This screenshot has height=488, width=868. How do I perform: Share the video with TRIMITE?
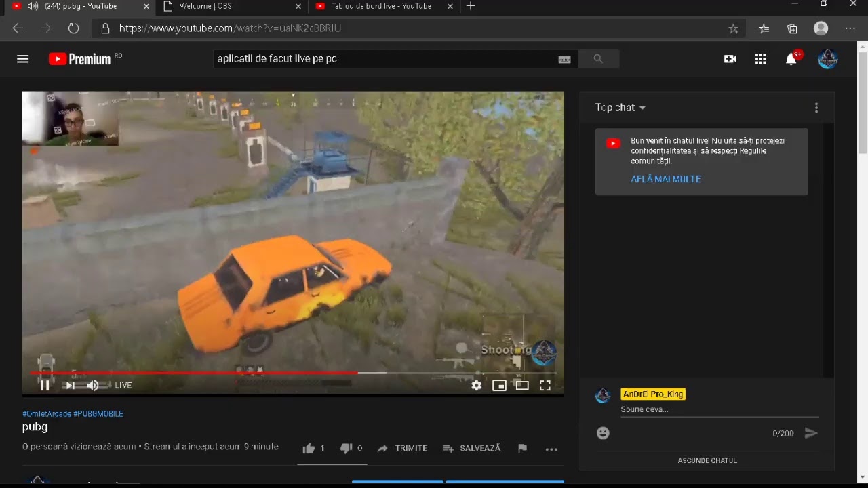tap(402, 448)
